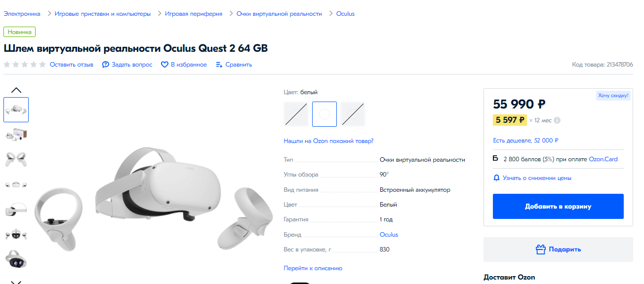Select the third crossed-out color option
The width and height of the screenshot is (644, 284).
coord(353,114)
